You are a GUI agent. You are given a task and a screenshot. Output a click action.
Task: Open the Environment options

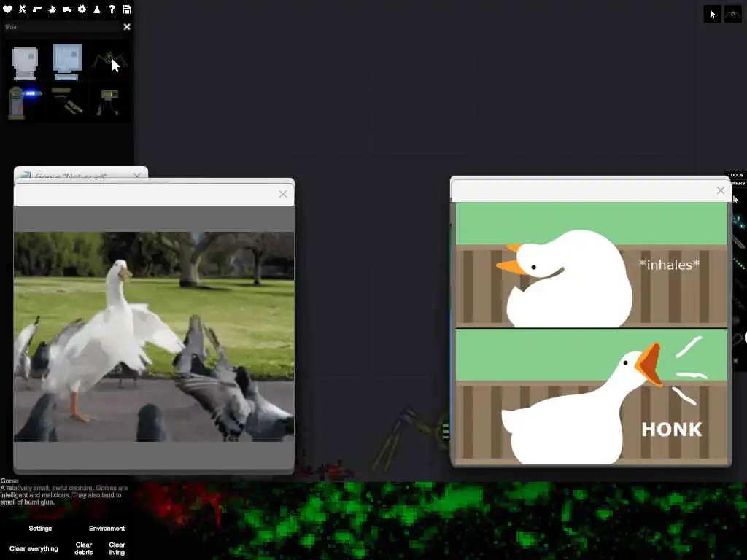tap(107, 529)
